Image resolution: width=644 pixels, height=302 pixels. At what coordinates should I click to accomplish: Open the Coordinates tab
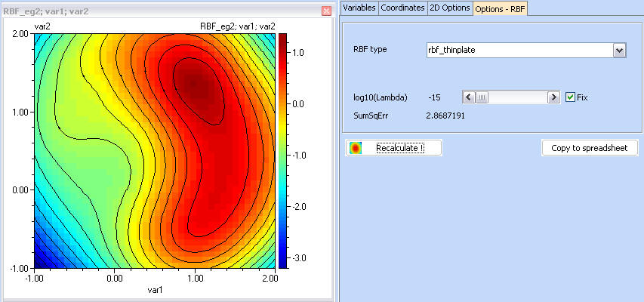tap(402, 8)
